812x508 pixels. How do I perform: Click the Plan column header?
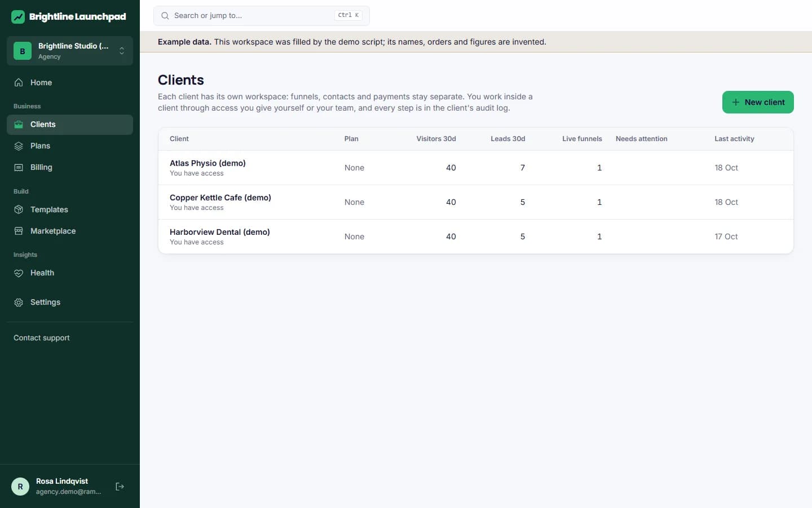coord(351,139)
